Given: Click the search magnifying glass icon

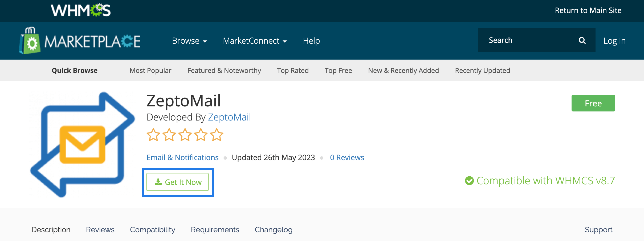Looking at the screenshot, I should [x=582, y=40].
